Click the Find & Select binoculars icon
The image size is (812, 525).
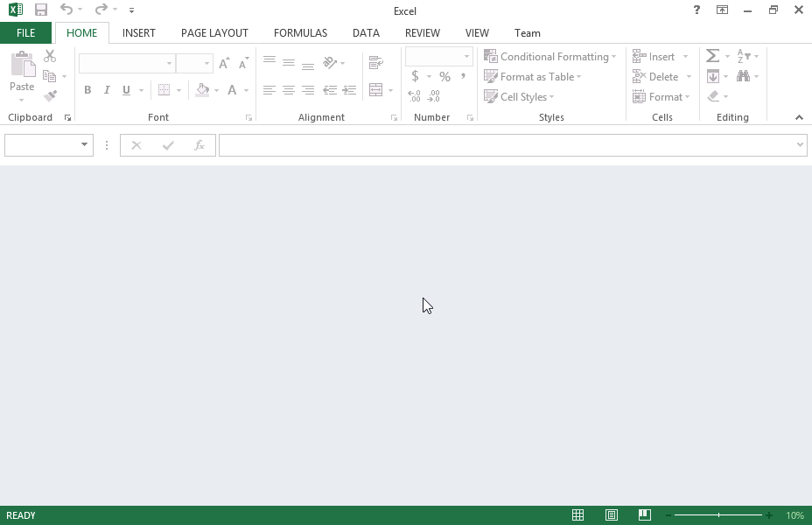tap(743, 76)
